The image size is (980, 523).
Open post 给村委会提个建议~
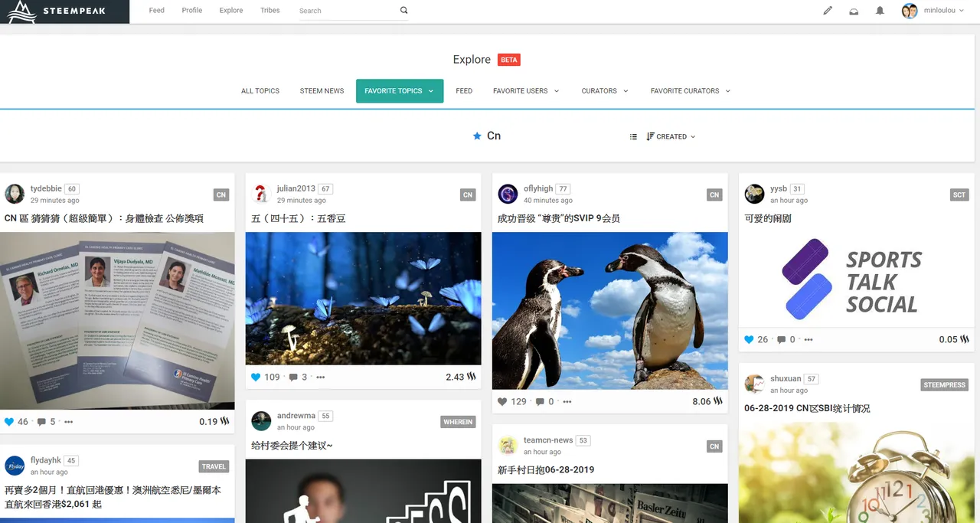tap(292, 446)
